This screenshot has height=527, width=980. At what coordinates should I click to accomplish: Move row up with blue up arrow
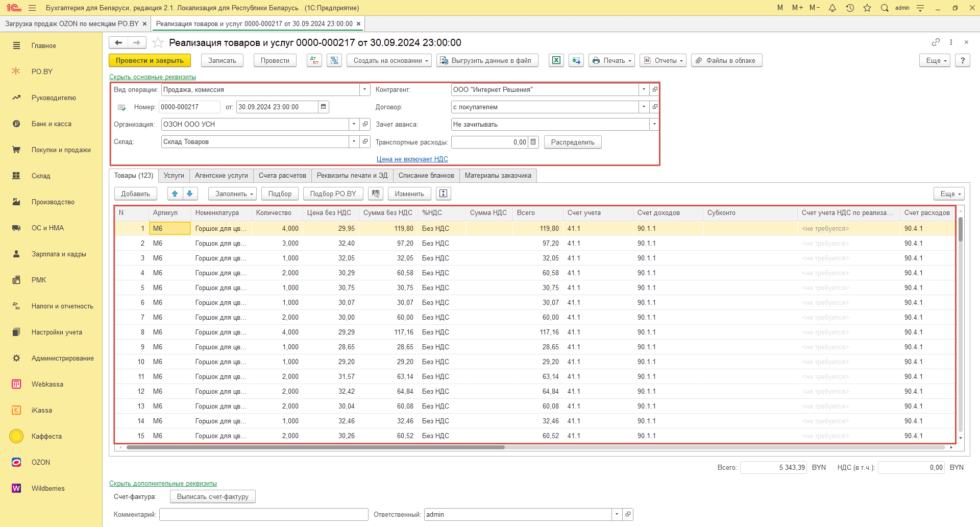click(175, 194)
